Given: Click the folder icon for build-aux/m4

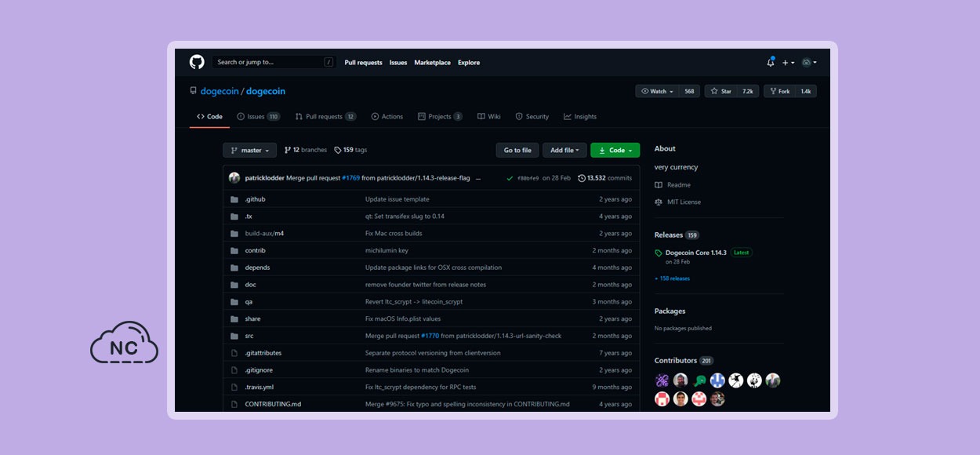Looking at the screenshot, I should pyautogui.click(x=234, y=234).
